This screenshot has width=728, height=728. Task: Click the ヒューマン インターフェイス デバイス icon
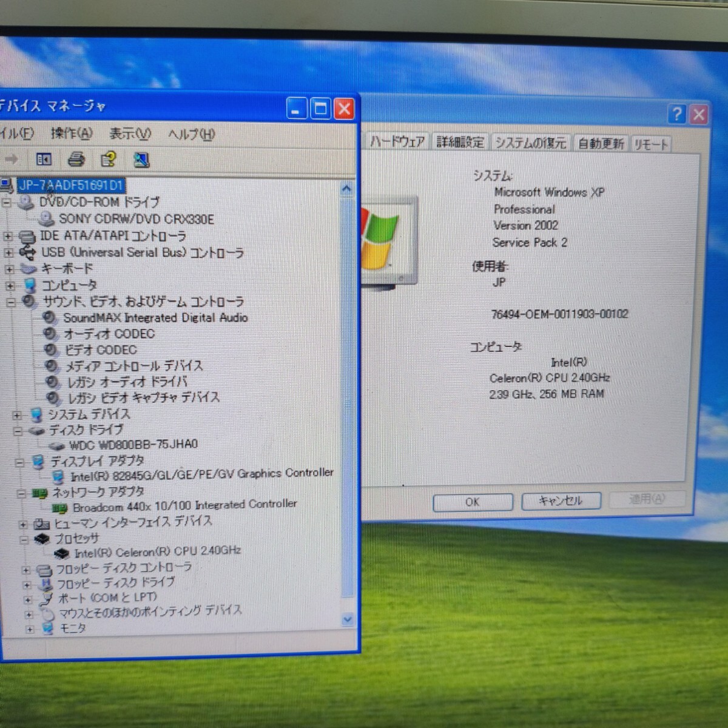tap(41, 524)
